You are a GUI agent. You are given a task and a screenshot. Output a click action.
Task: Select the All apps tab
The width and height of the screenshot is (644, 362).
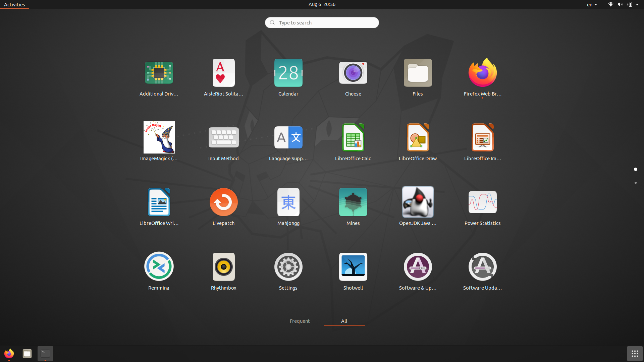click(344, 321)
